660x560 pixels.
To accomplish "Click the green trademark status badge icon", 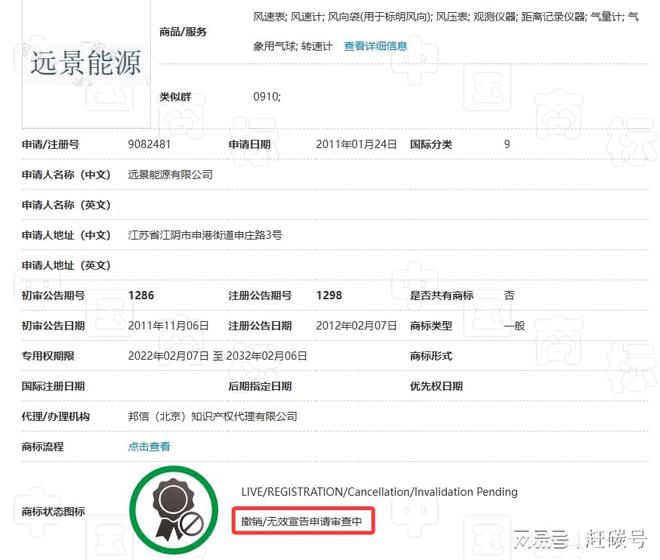I will click(174, 509).
